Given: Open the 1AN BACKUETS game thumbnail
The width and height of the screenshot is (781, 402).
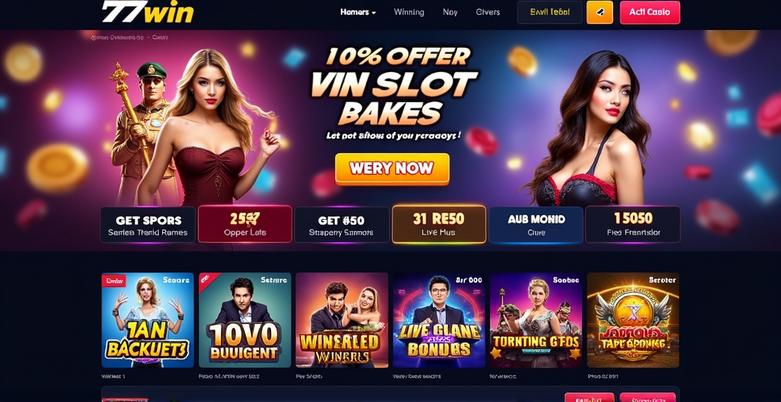Looking at the screenshot, I should (x=147, y=320).
